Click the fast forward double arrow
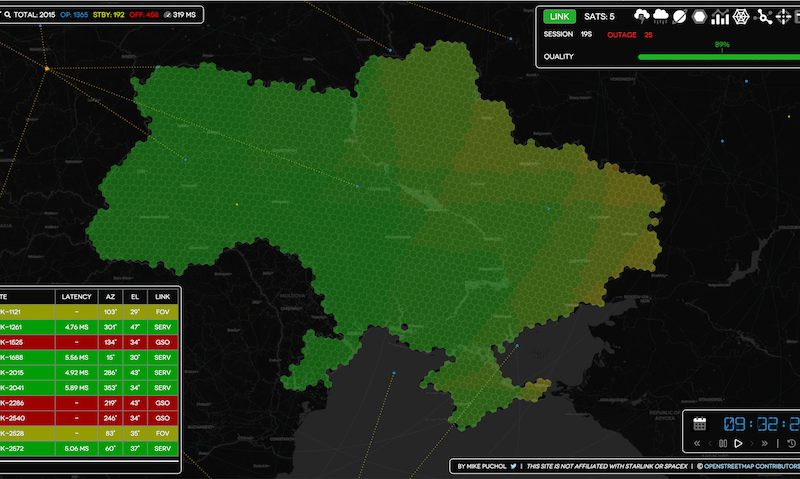This screenshot has height=479, width=800. (x=765, y=443)
